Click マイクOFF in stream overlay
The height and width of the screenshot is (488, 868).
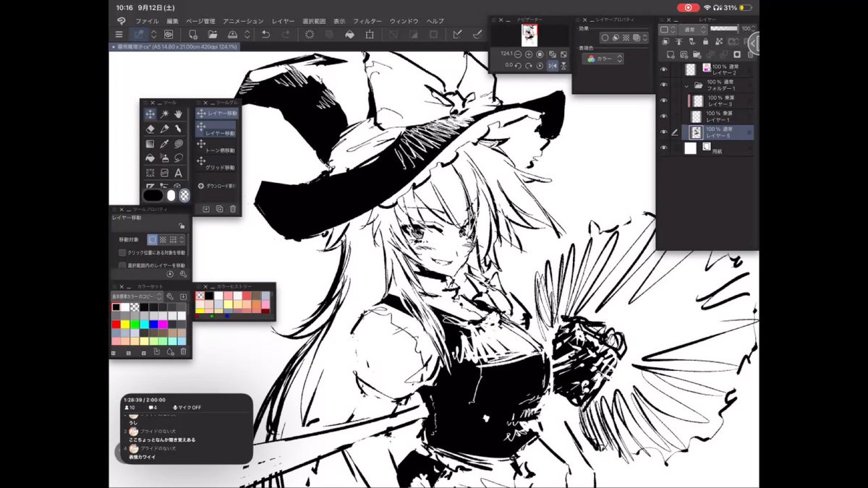(187, 408)
